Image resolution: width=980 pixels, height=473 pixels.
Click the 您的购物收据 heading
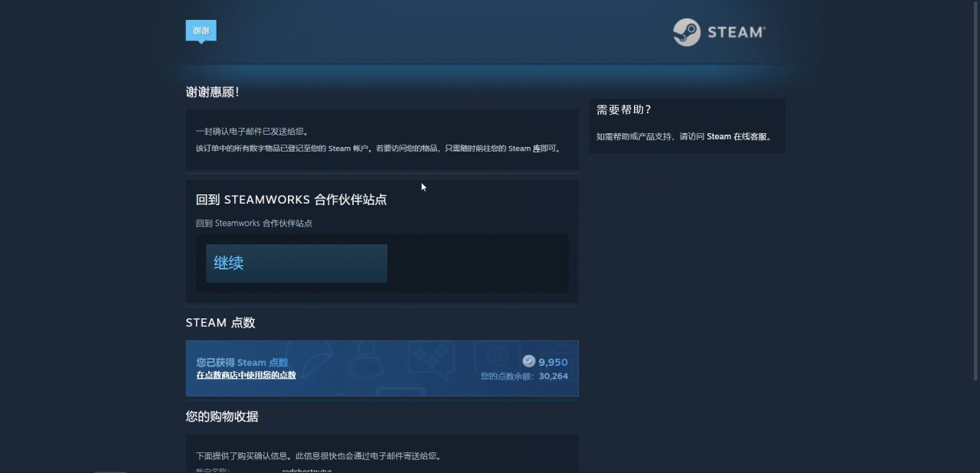pos(222,416)
